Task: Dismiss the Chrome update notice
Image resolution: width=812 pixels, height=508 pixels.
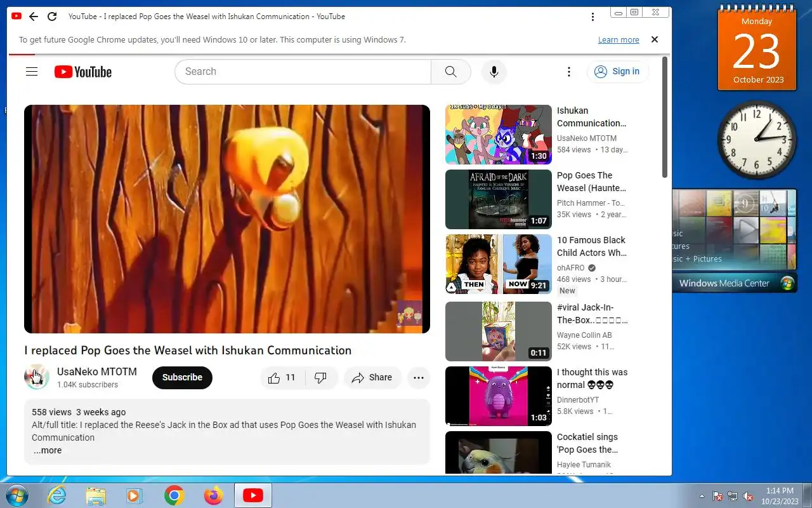Action: [655, 39]
